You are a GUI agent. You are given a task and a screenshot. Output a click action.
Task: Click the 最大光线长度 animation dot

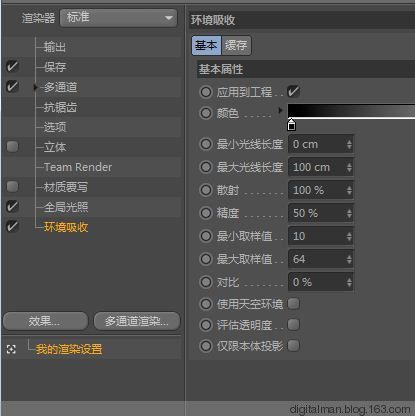pos(206,167)
